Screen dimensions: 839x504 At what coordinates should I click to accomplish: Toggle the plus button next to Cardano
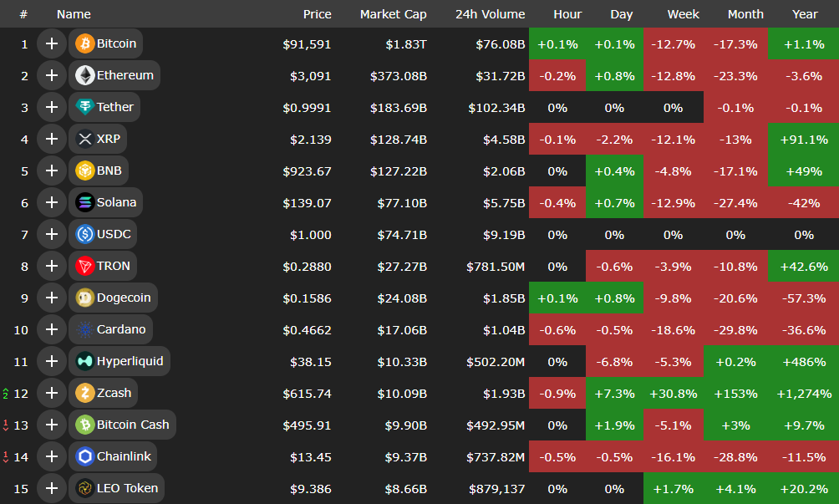tap(52, 329)
